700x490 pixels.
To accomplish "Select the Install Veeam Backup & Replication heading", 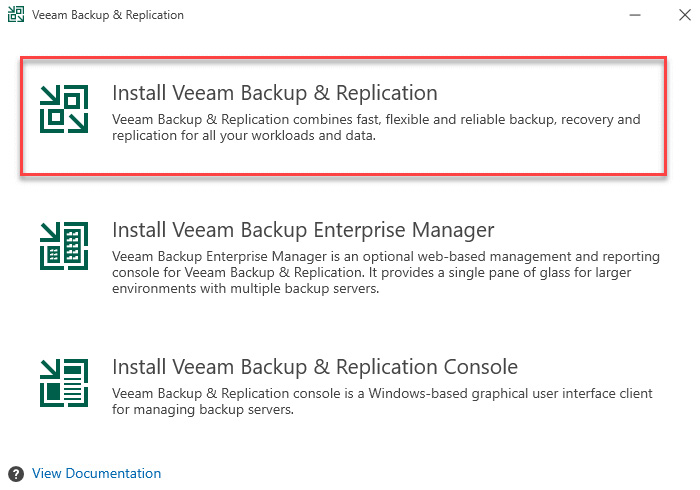I will coord(275,93).
